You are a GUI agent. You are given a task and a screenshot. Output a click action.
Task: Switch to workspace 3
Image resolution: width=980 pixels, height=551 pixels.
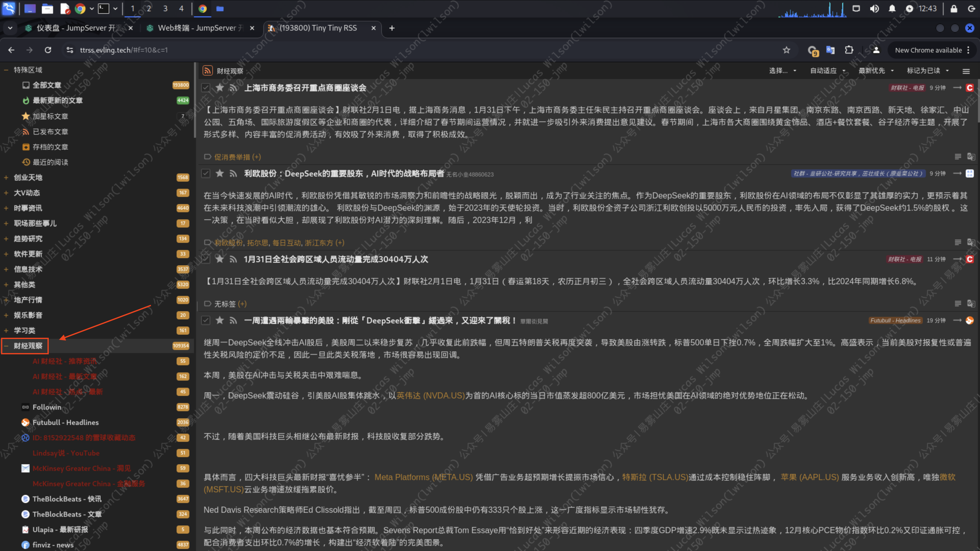point(165,8)
